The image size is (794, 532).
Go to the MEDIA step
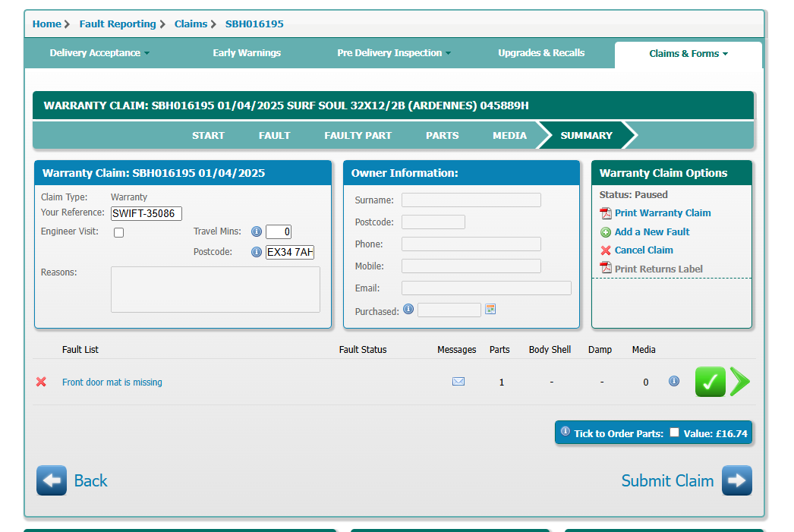click(x=509, y=135)
